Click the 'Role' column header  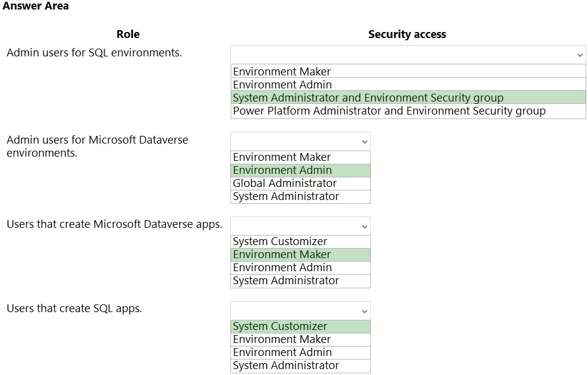pyautogui.click(x=128, y=34)
